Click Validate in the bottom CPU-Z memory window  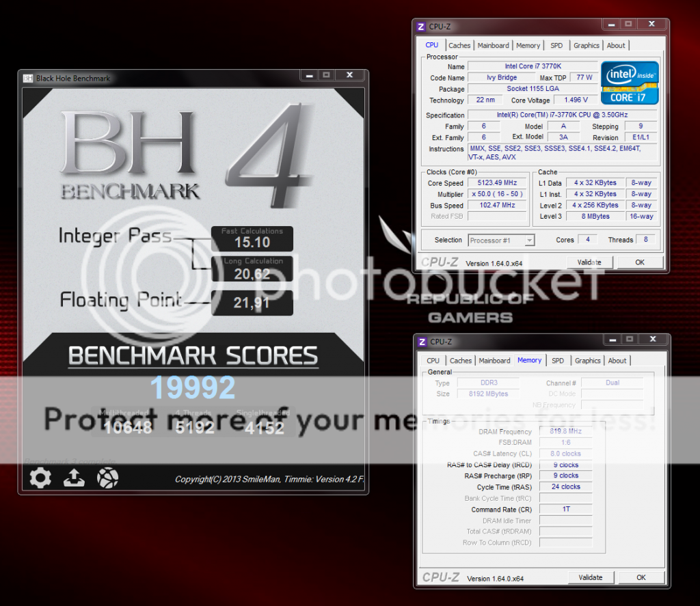click(591, 577)
